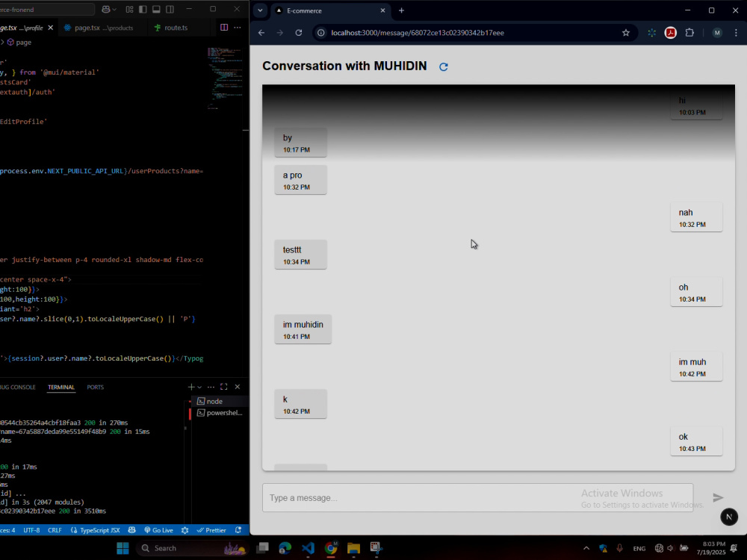The width and height of the screenshot is (747, 560).
Task: Toggle the bottom panel in VS Code
Action: (156, 9)
